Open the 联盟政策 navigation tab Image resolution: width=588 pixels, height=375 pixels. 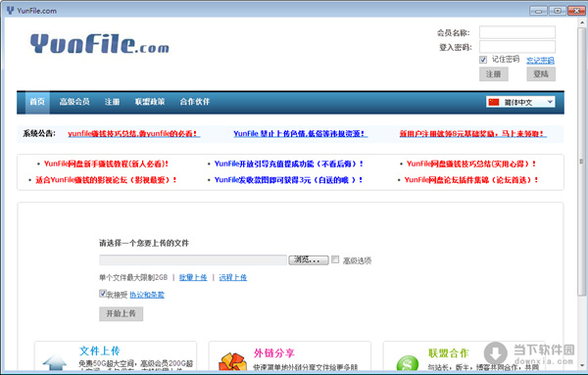(150, 102)
